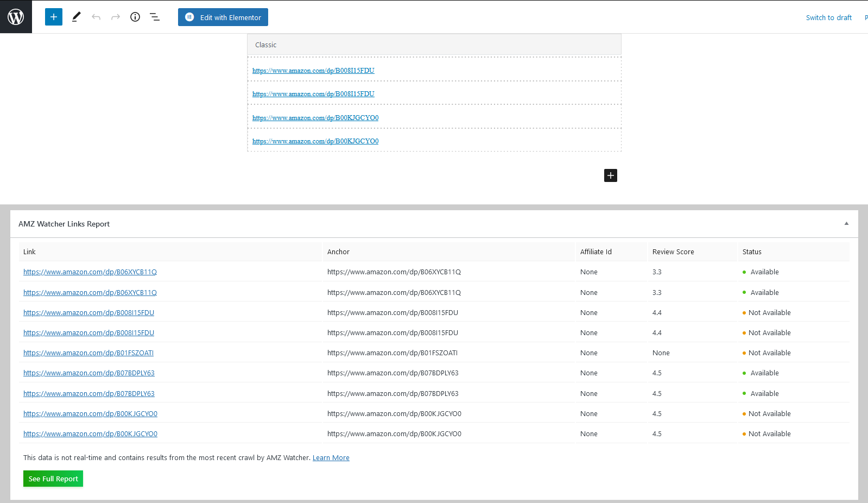The width and height of the screenshot is (868, 503).
Task: Open the Learn More link
Action: 331,458
